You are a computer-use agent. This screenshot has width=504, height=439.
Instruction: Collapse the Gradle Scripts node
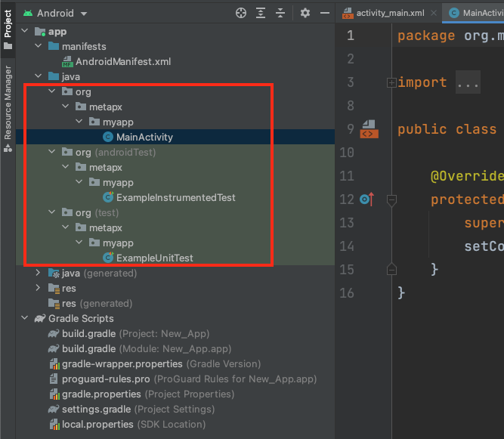(24, 318)
